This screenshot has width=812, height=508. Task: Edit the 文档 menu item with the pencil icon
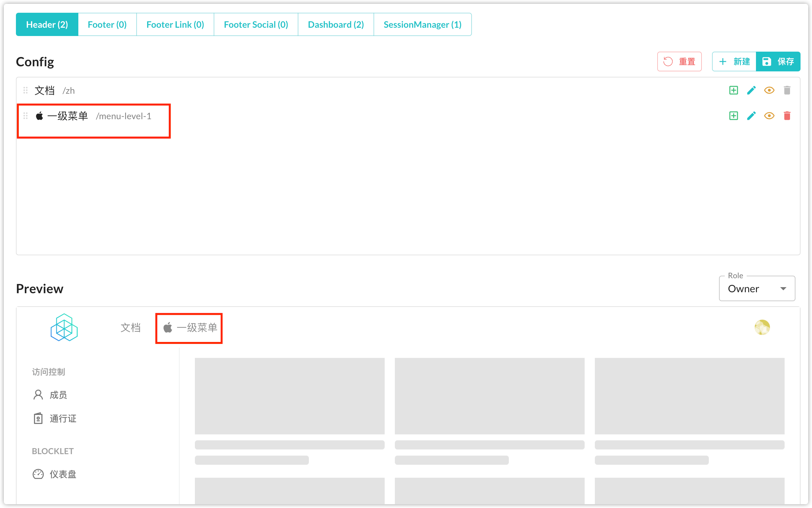coord(751,91)
